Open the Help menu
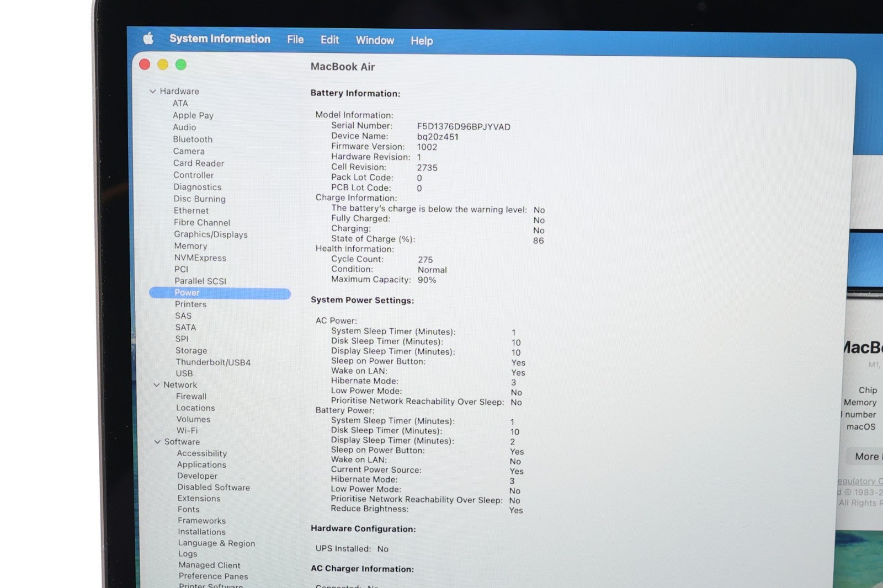Screen dimensions: 883x588 click(x=422, y=41)
